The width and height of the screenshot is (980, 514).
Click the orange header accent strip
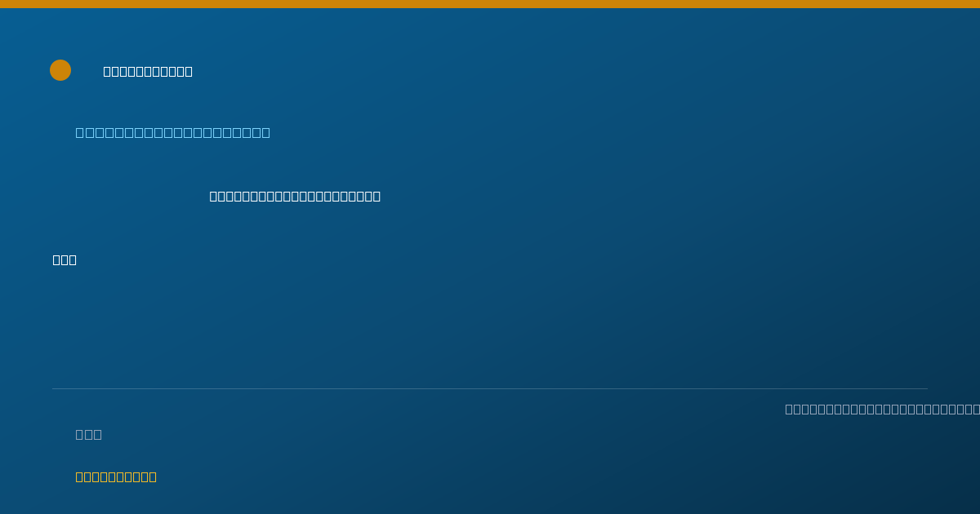pyautogui.click(x=490, y=4)
